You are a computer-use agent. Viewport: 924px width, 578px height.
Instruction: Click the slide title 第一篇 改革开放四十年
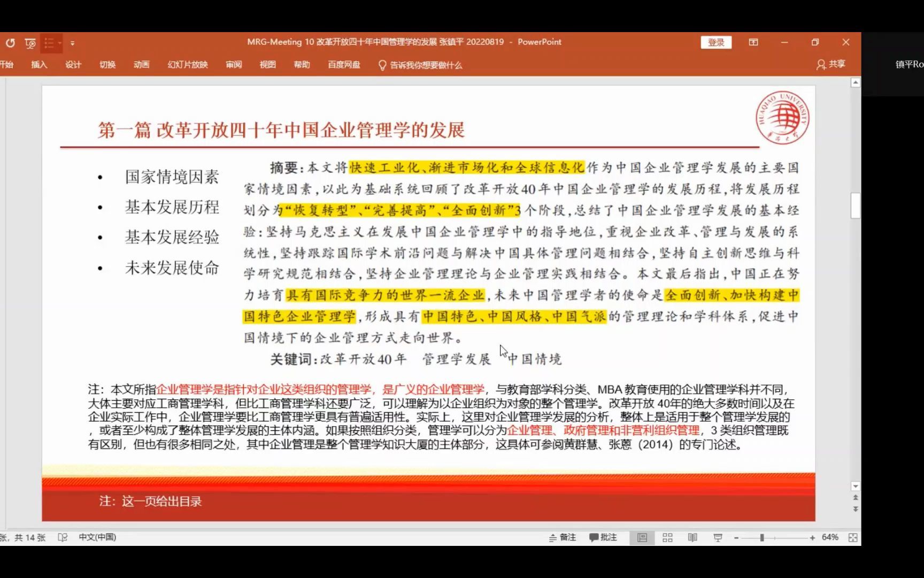click(281, 130)
